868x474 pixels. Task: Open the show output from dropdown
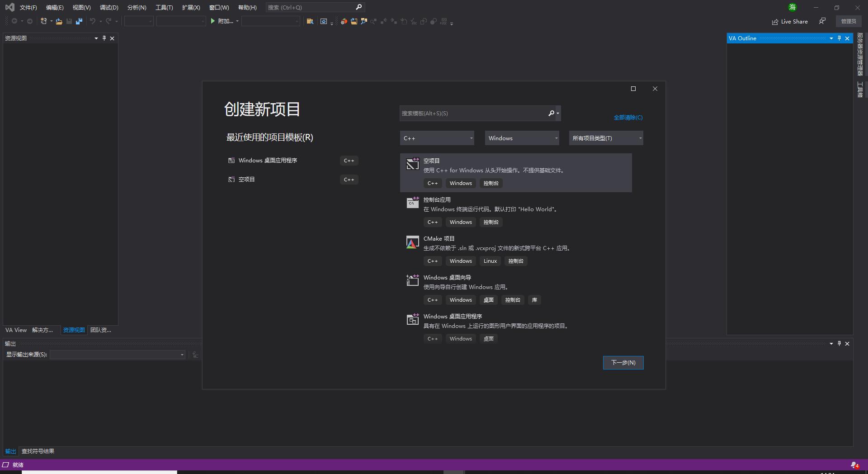(118, 355)
